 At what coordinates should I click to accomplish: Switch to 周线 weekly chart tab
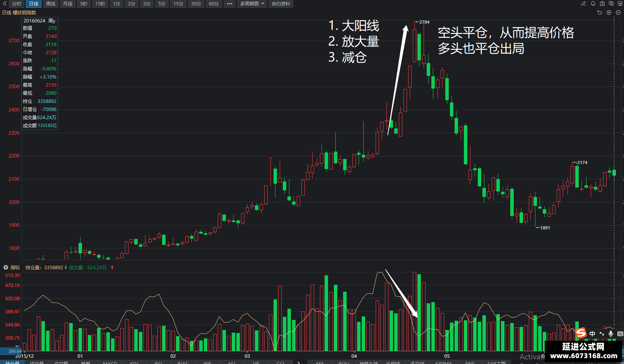[51, 4]
